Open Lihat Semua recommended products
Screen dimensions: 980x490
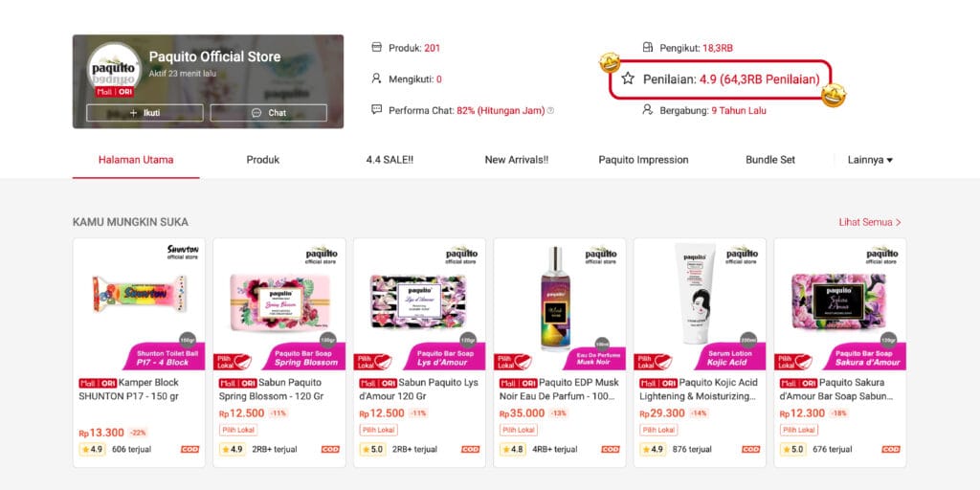[x=870, y=222]
